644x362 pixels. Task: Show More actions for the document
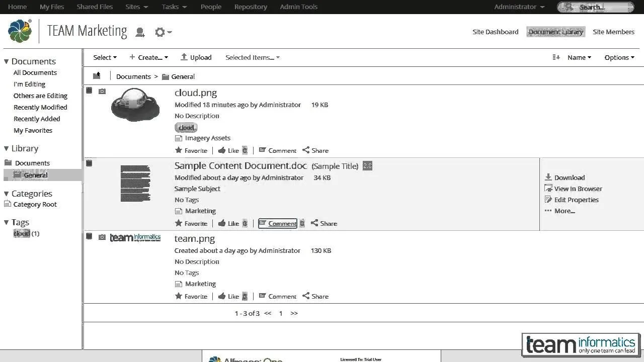pos(559,211)
